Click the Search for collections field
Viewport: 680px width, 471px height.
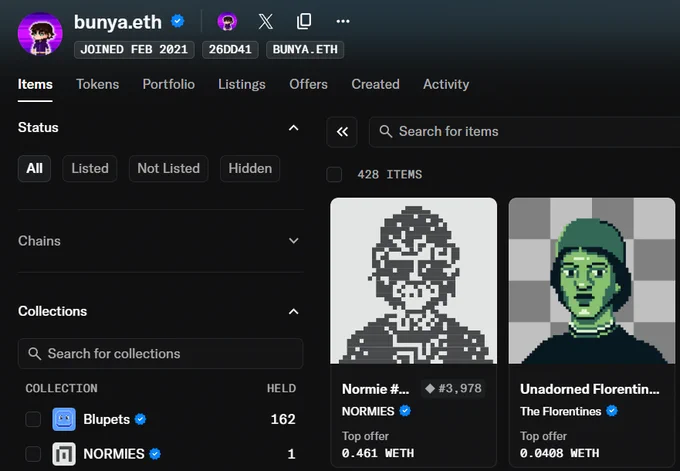[160, 353]
